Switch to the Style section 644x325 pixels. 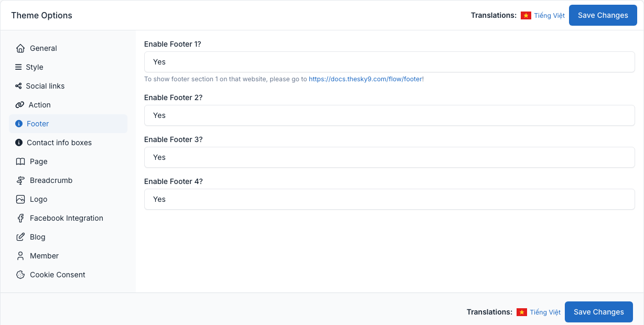68,67
